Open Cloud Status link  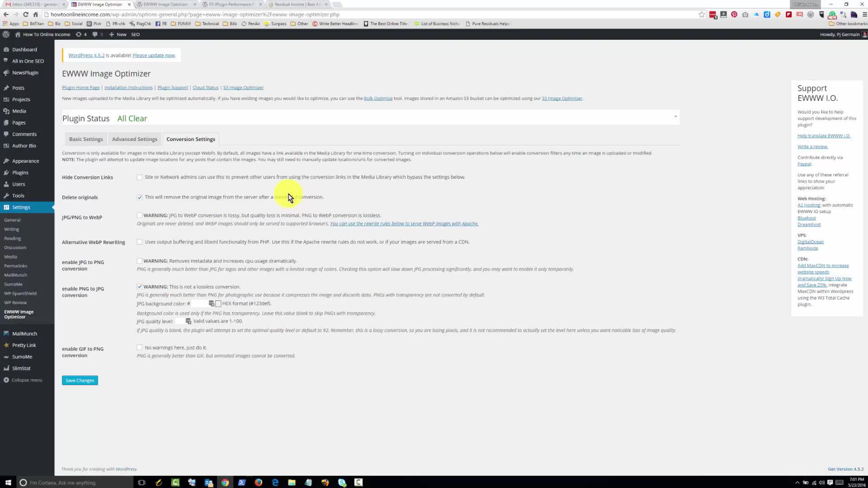click(205, 87)
